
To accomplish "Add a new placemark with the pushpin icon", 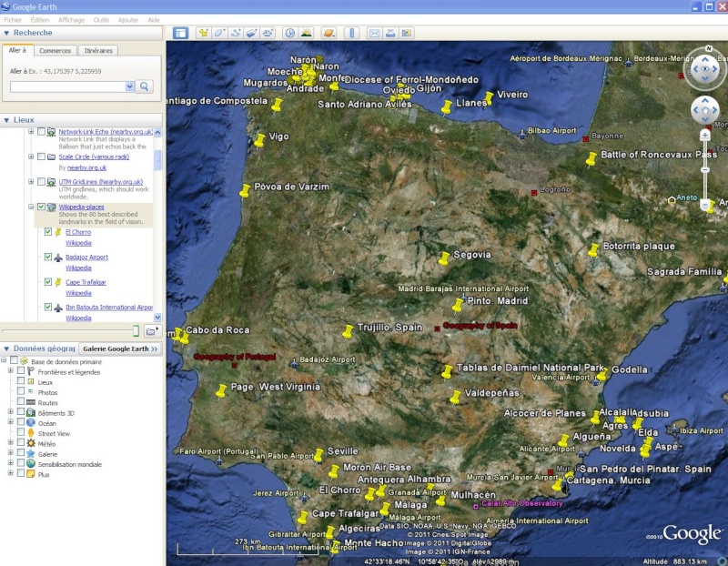I will (203, 33).
